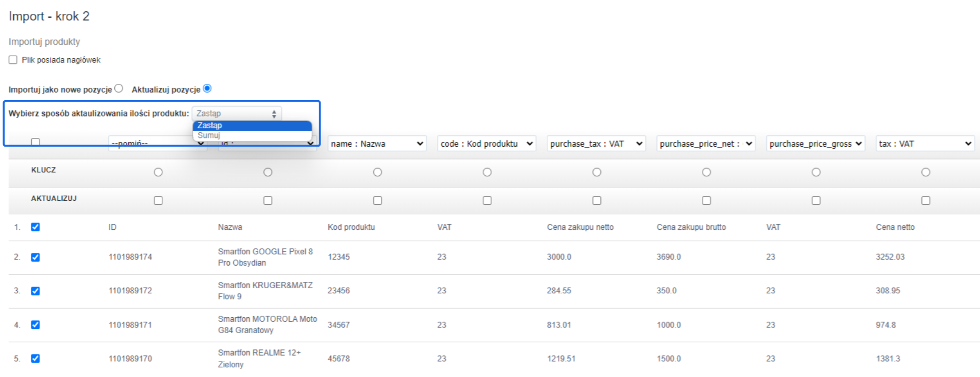Select 'Aktualizuj pozycje' radio button
This screenshot has height=377, width=980.
coord(207,88)
